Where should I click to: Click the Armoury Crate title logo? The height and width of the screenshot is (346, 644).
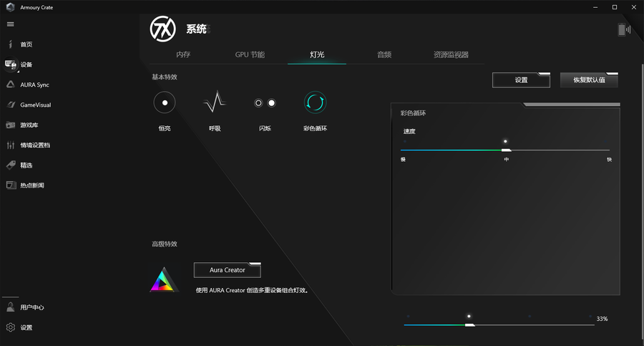point(10,7)
